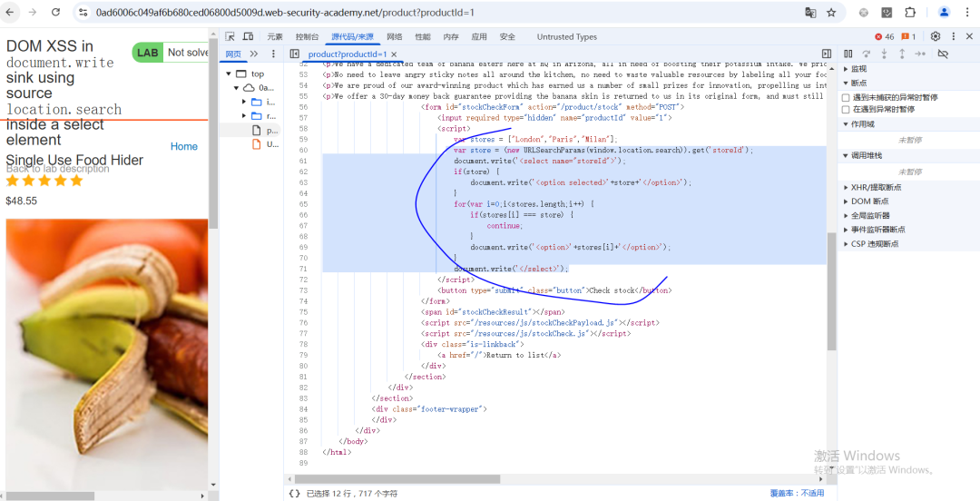Click the 覆盖率：不适用 coverage link
980x501 pixels.
pos(797,494)
